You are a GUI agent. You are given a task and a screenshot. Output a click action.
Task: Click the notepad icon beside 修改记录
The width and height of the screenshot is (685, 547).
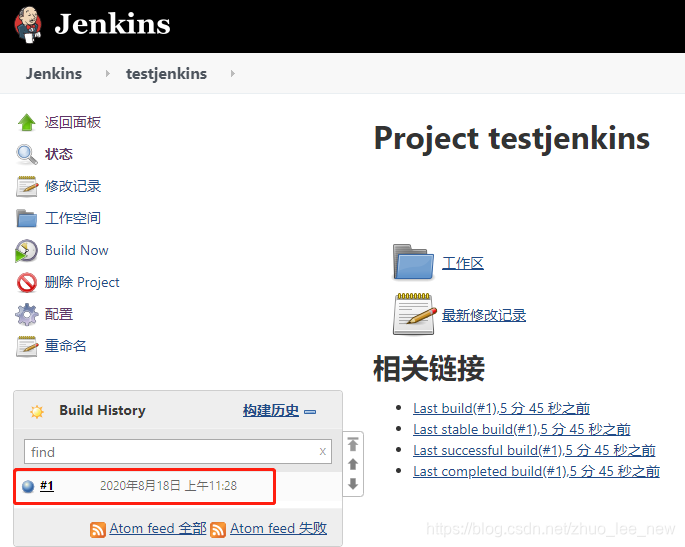pos(27,186)
